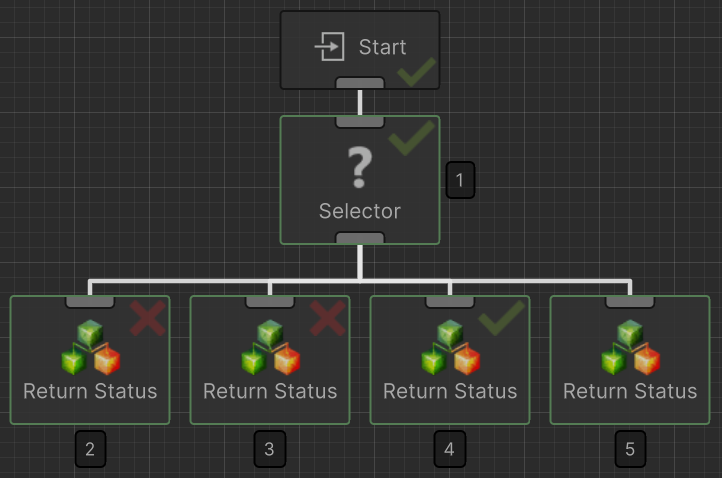Select the Start node label
Viewport: 722px width, 478px height.
pos(382,47)
